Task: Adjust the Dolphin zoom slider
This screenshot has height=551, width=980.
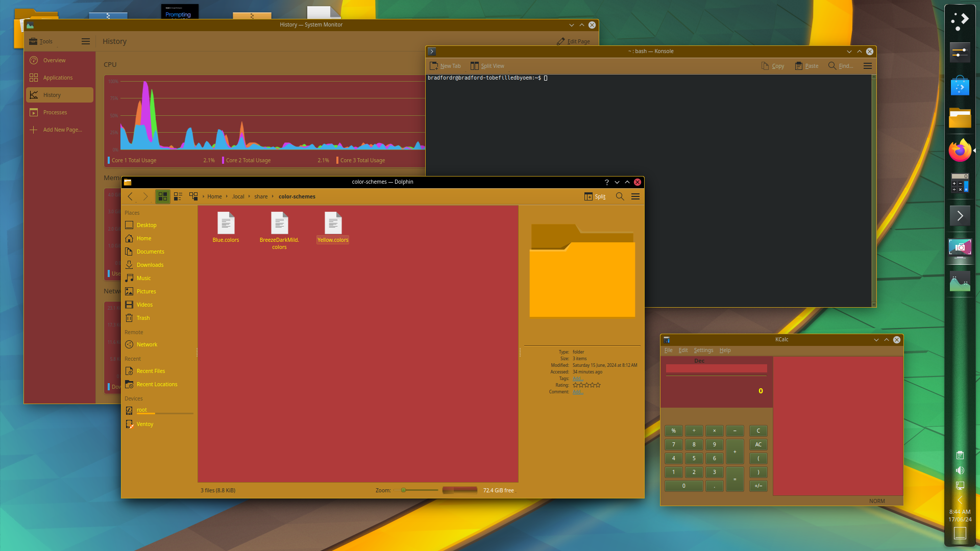Action: click(x=416, y=490)
